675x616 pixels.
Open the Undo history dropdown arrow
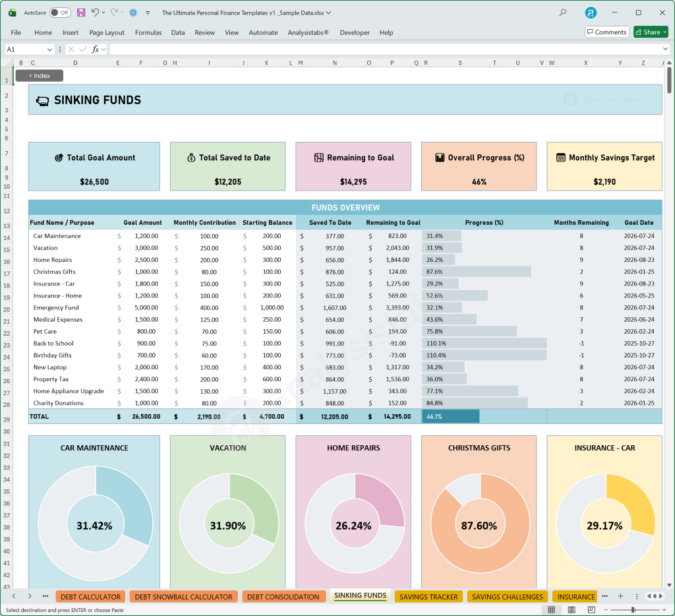coord(103,13)
